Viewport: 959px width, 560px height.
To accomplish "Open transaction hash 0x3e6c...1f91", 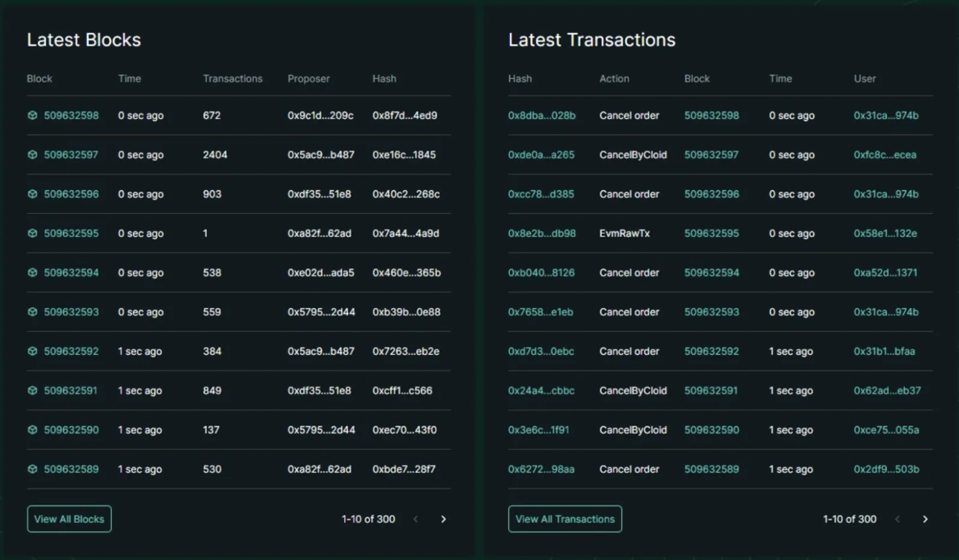I will pos(539,430).
